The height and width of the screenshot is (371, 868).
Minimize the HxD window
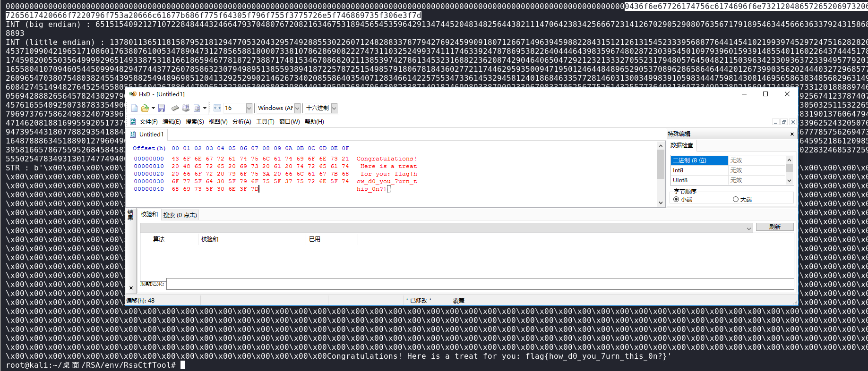744,94
